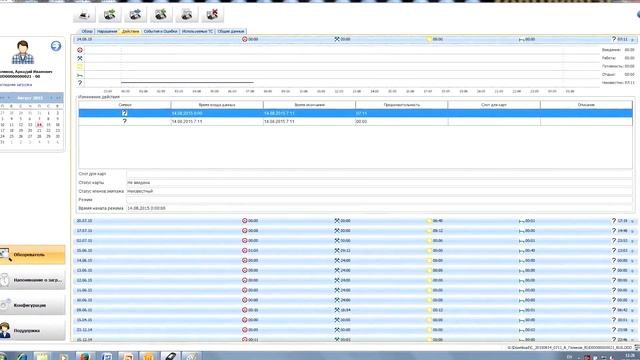Click the bed rest icon beside the chart

pyautogui.click(x=80, y=75)
